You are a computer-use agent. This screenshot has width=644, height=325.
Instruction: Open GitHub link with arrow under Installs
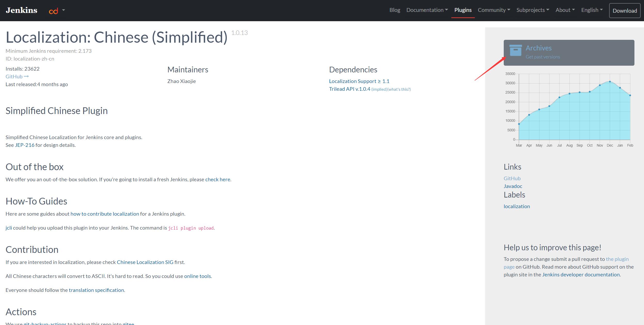coord(17,77)
